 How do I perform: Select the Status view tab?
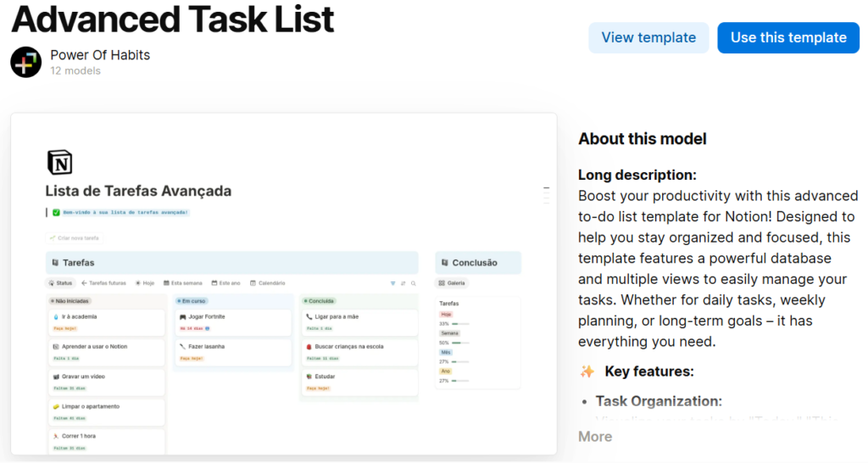[x=60, y=283]
